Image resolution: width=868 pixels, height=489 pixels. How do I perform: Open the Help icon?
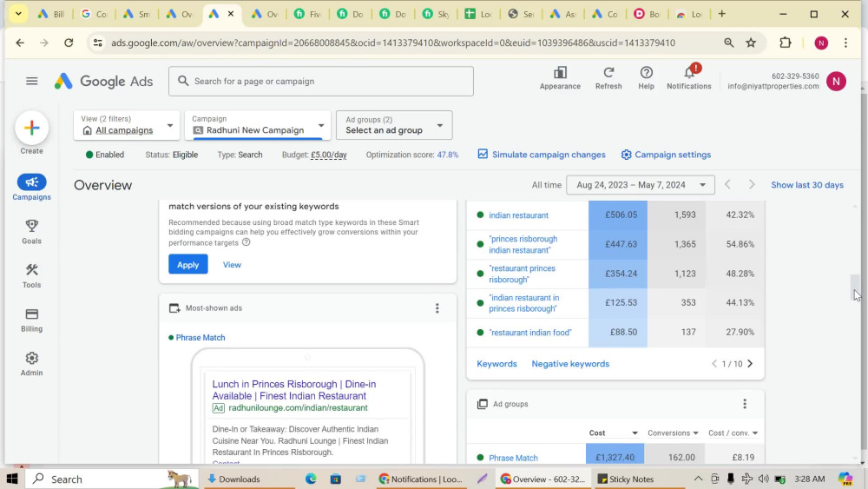[x=646, y=78]
